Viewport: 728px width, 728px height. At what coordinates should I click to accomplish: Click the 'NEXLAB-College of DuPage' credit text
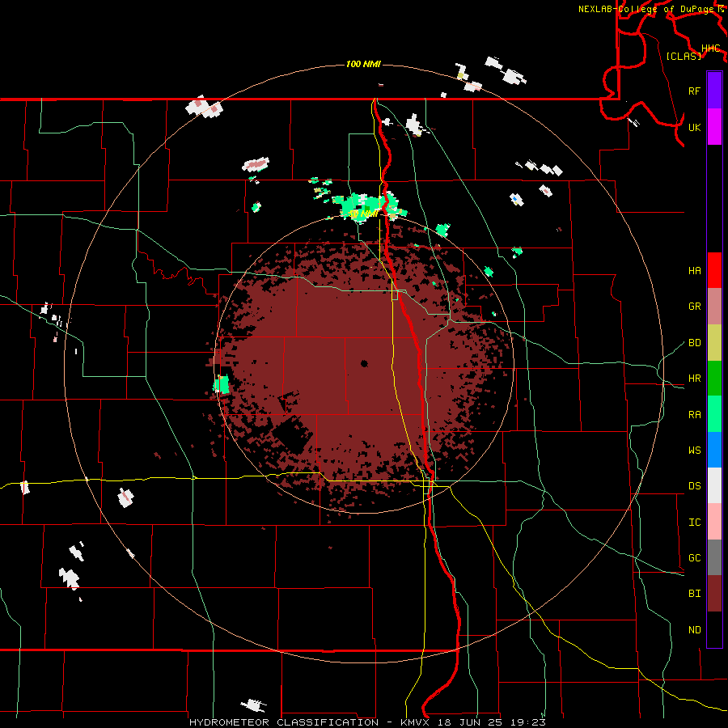[x=646, y=9]
